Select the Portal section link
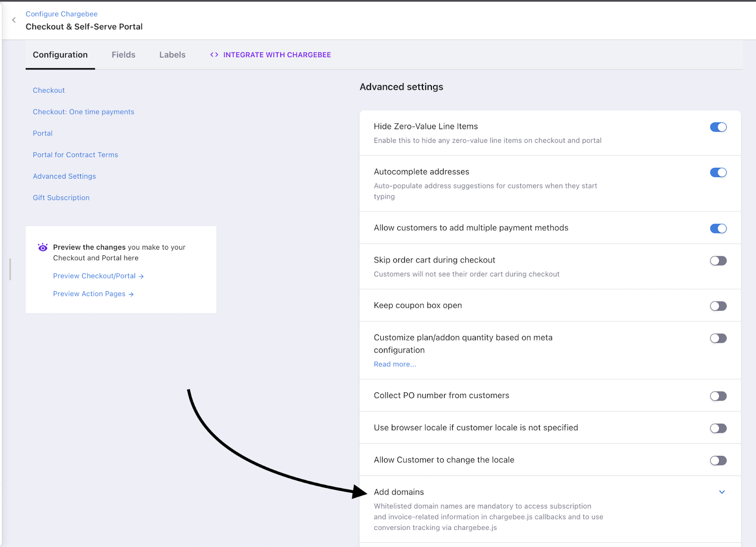This screenshot has width=756, height=547. (43, 133)
